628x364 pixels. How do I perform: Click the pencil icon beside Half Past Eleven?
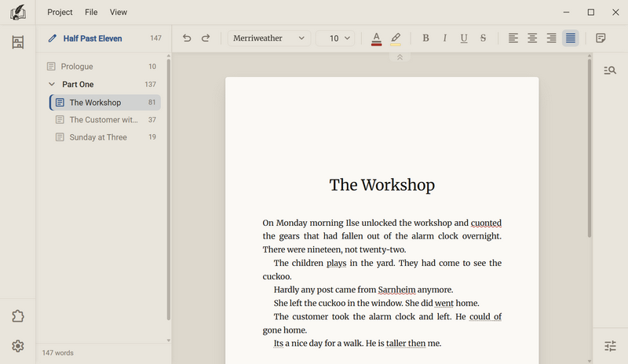[52, 38]
